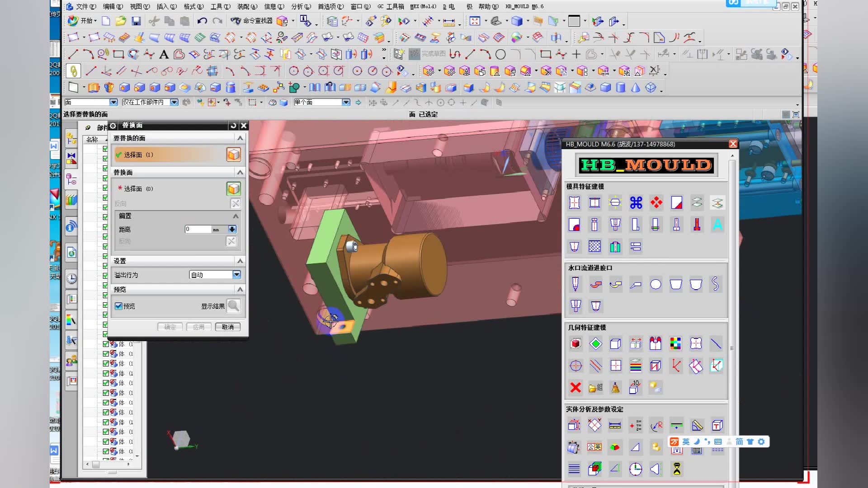Viewport: 868px width, 488px height.
Task: Open the 溢出行为 自动 dropdown
Action: click(x=236, y=275)
